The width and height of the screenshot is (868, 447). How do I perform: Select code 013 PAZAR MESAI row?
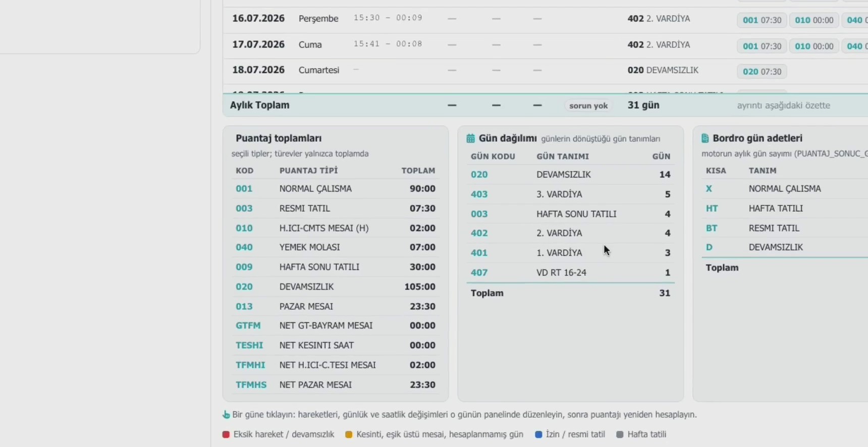(336, 306)
